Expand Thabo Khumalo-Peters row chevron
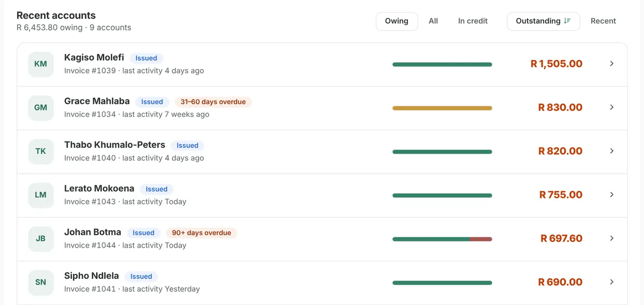The image size is (644, 305). pyautogui.click(x=612, y=151)
